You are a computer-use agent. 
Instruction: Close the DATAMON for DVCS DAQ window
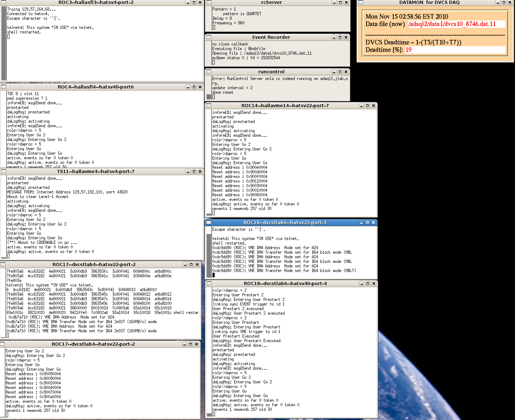click(510, 2)
